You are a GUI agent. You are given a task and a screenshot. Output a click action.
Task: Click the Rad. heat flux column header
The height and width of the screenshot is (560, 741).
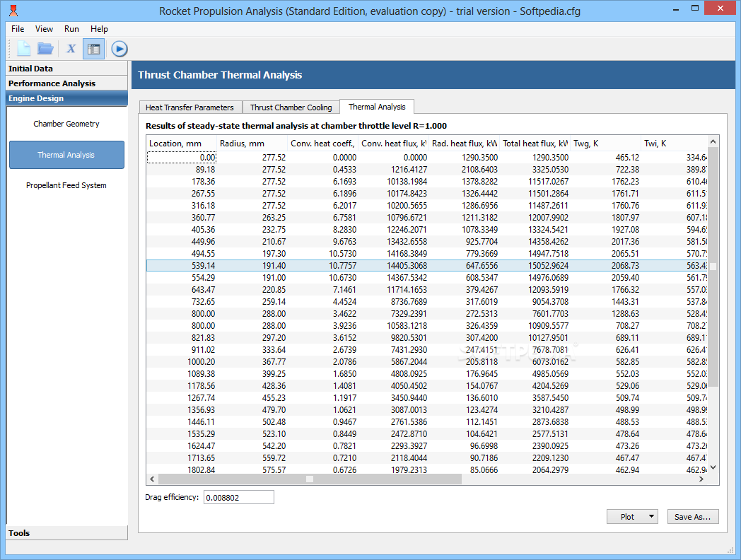click(464, 144)
